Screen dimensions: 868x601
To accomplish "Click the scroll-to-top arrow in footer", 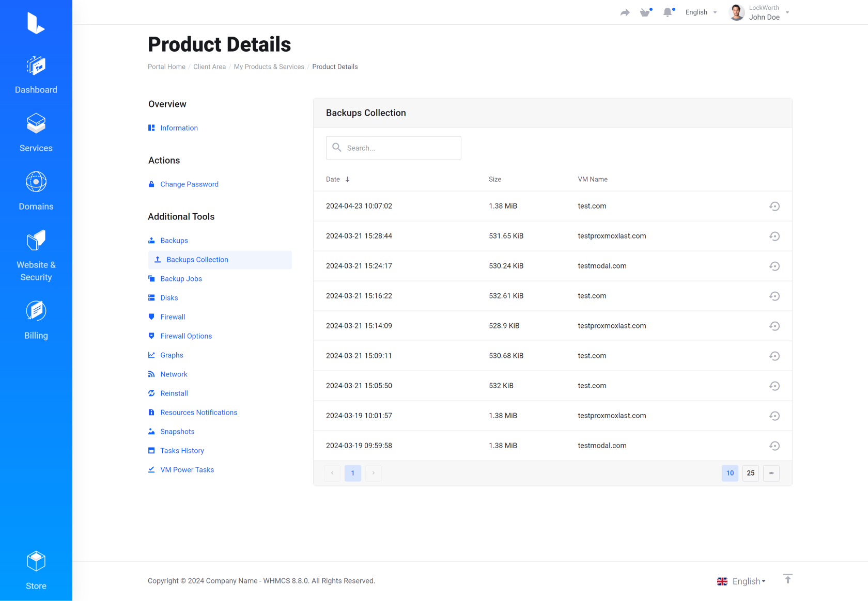I will point(787,579).
